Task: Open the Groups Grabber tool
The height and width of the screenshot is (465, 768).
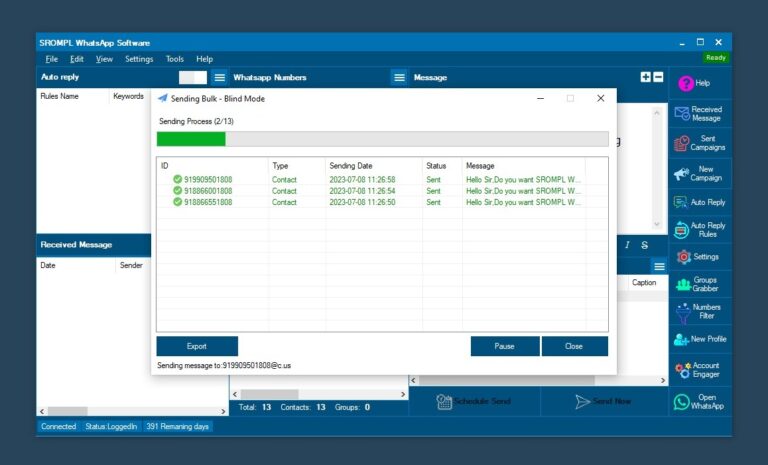Action: [x=683, y=284]
